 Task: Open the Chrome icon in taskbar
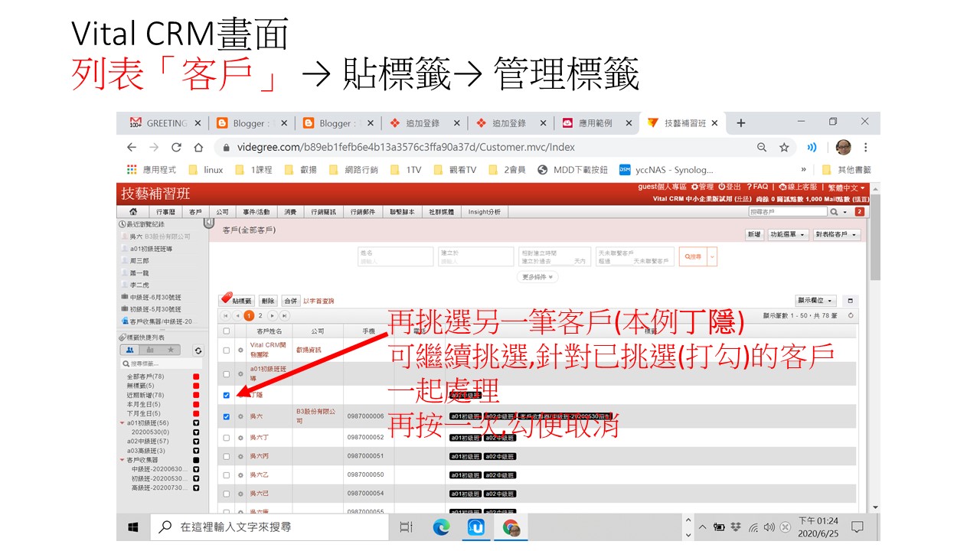511,527
